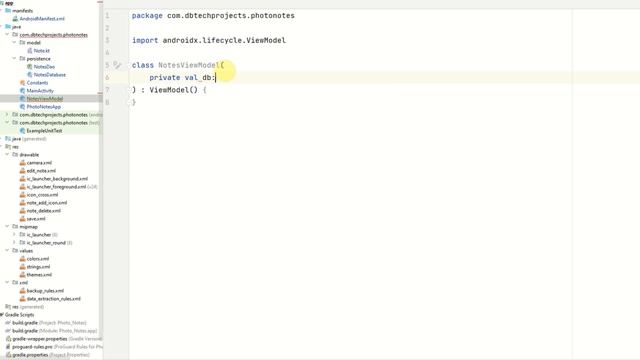This screenshot has height=360, width=640.
Task: Click the themes.xml file icon
Action: pos(22,275)
